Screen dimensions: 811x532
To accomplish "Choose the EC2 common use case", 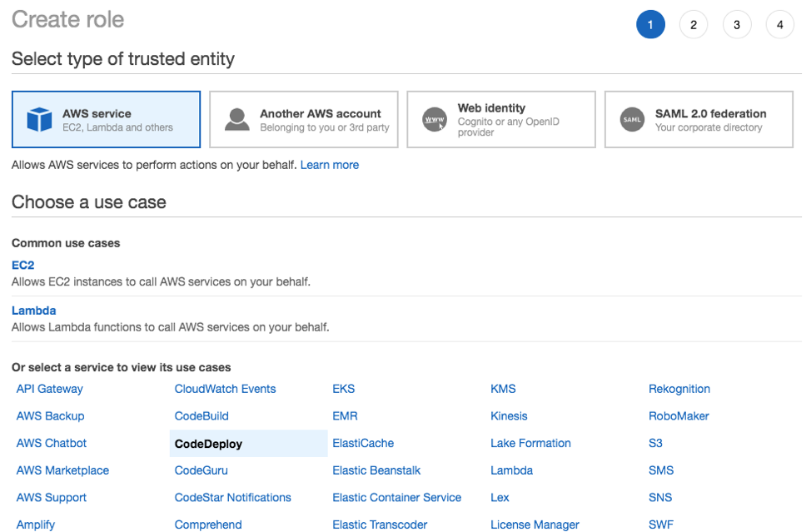I will tap(22, 266).
